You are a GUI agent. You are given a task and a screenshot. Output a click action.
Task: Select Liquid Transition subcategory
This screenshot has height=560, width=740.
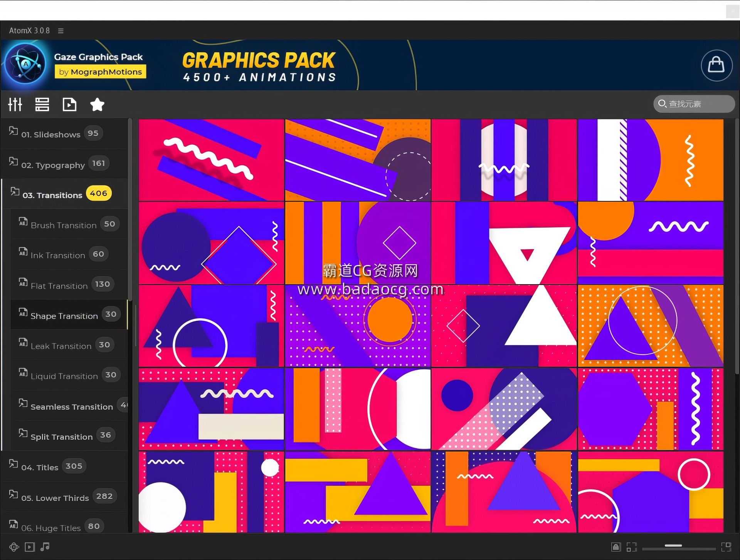pyautogui.click(x=69, y=375)
